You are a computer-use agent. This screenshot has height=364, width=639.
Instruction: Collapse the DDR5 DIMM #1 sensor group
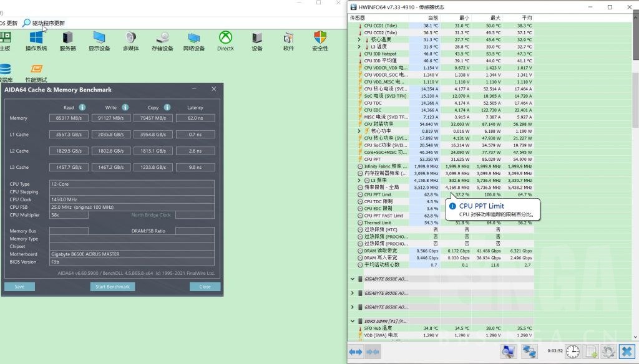click(x=353, y=320)
